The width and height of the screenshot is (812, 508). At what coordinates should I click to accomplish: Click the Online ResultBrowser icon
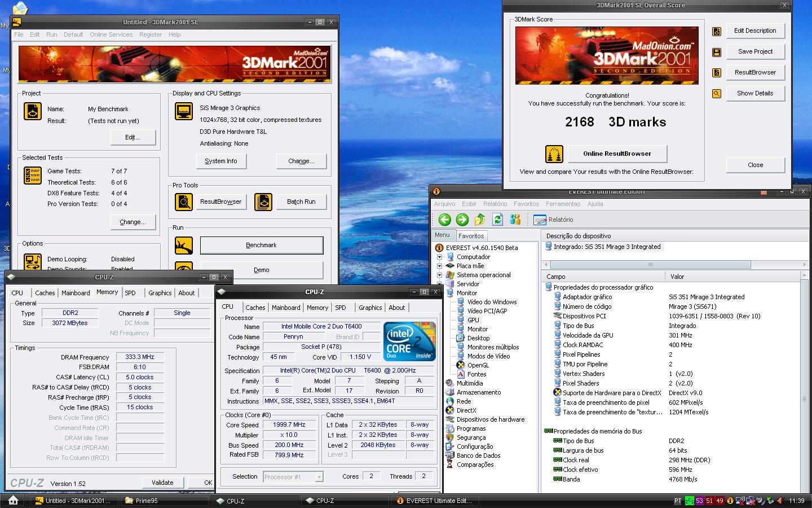(554, 154)
